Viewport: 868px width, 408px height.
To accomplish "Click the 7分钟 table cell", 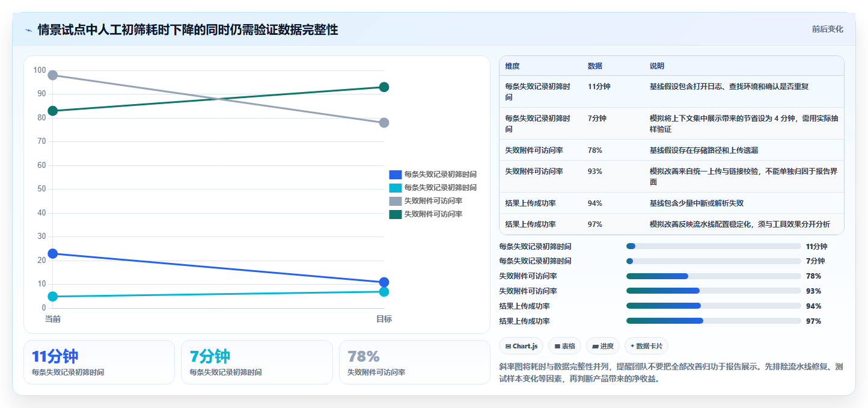I will [x=598, y=119].
